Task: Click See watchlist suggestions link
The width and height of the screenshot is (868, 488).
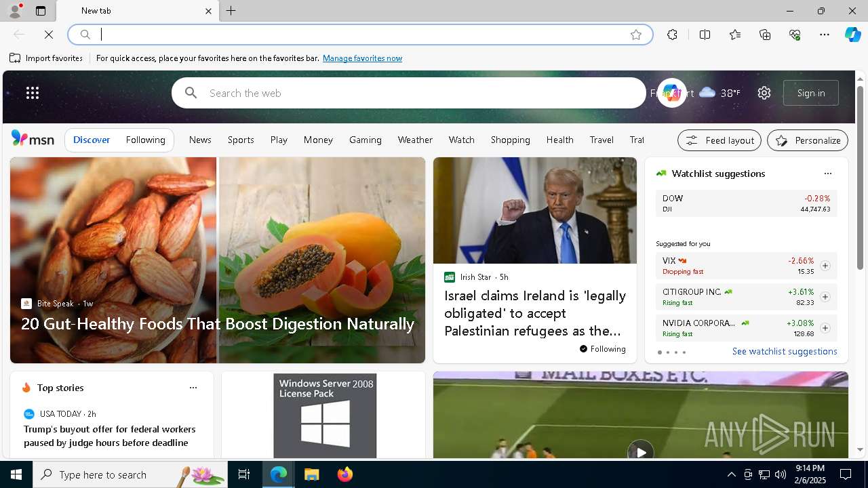Action: point(785,351)
